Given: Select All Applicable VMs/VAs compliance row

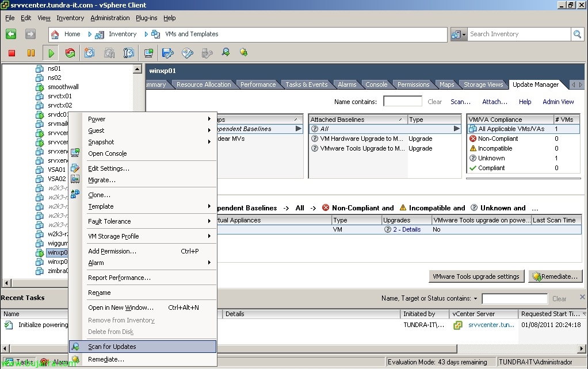Looking at the screenshot, I should point(523,129).
